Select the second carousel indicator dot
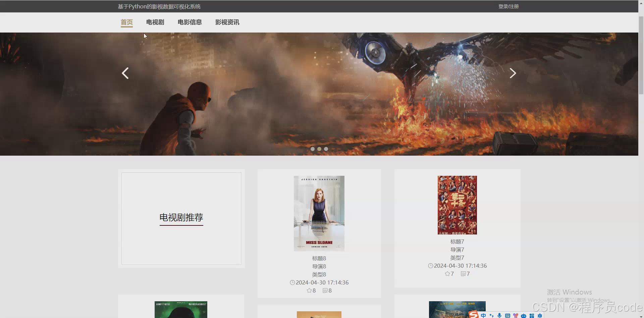Screen dimensions: 644x318 point(319,149)
